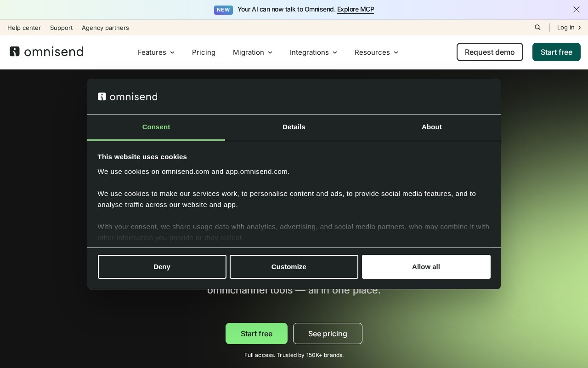Open the Resources dropdown
This screenshot has height=368, width=588.
coord(377,52)
